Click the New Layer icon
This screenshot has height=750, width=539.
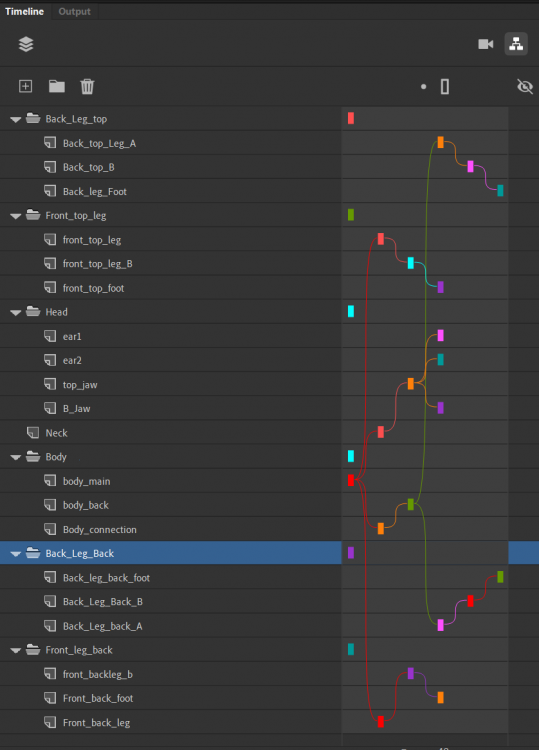pyautogui.click(x=25, y=86)
